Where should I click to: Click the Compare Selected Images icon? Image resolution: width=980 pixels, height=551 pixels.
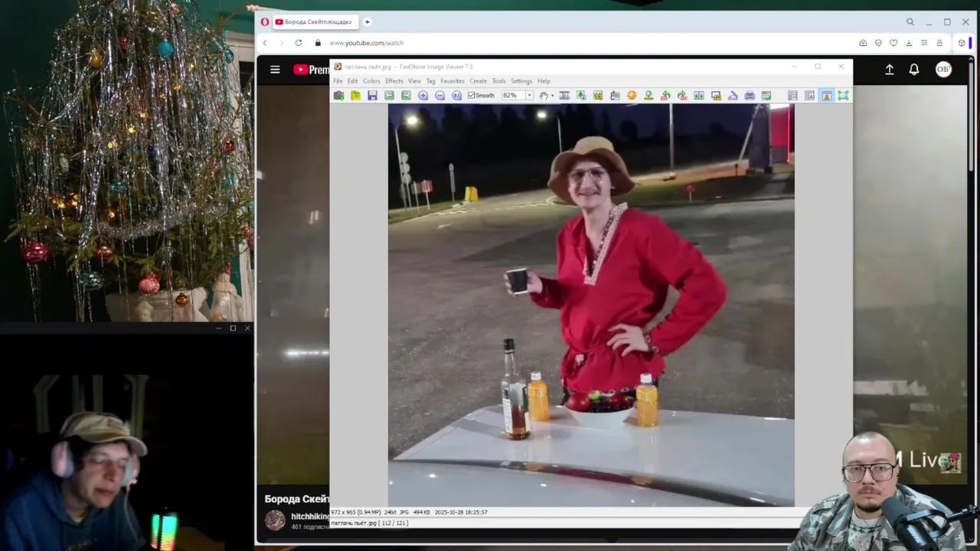(x=699, y=96)
